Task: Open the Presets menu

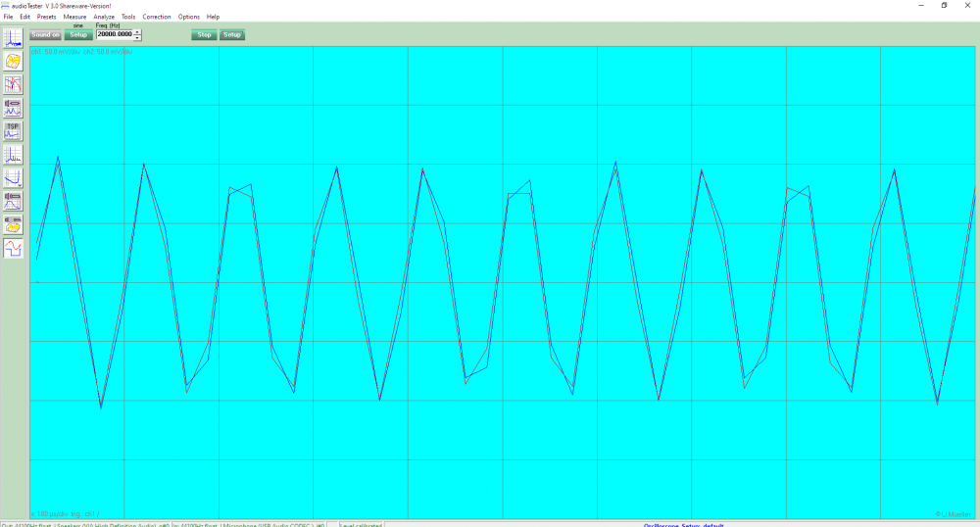Action: (x=46, y=17)
